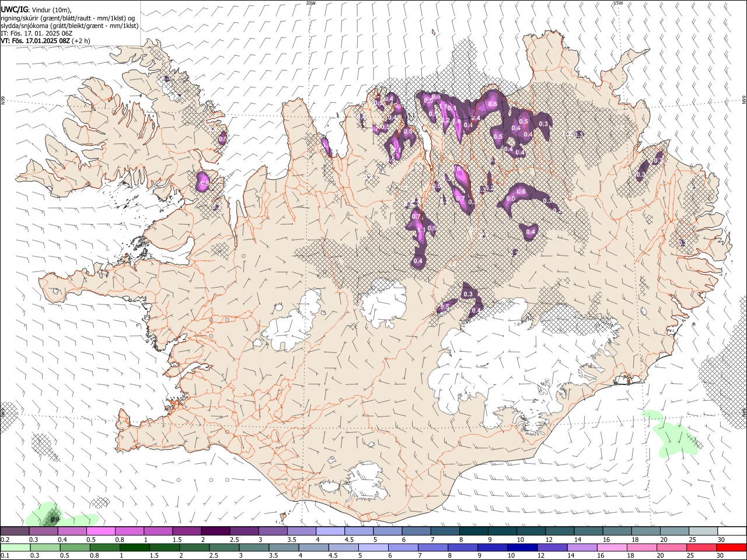Select the rain-scale swatch starting at 0.5
The width and height of the screenshot is (747, 560).
click(x=75, y=548)
